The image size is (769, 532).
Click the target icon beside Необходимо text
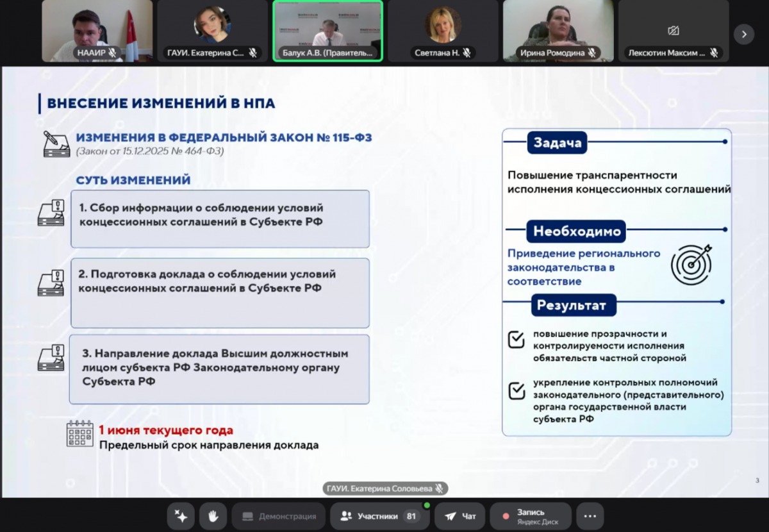691,264
